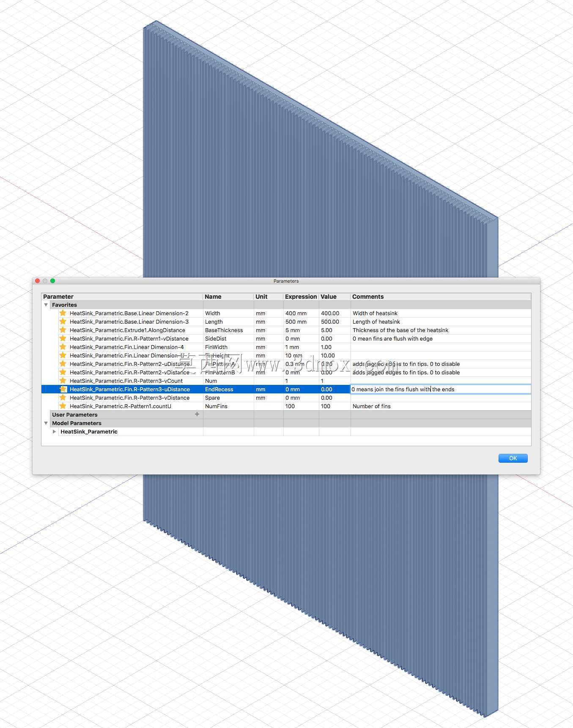Close the Parameters dialog window

[37, 281]
